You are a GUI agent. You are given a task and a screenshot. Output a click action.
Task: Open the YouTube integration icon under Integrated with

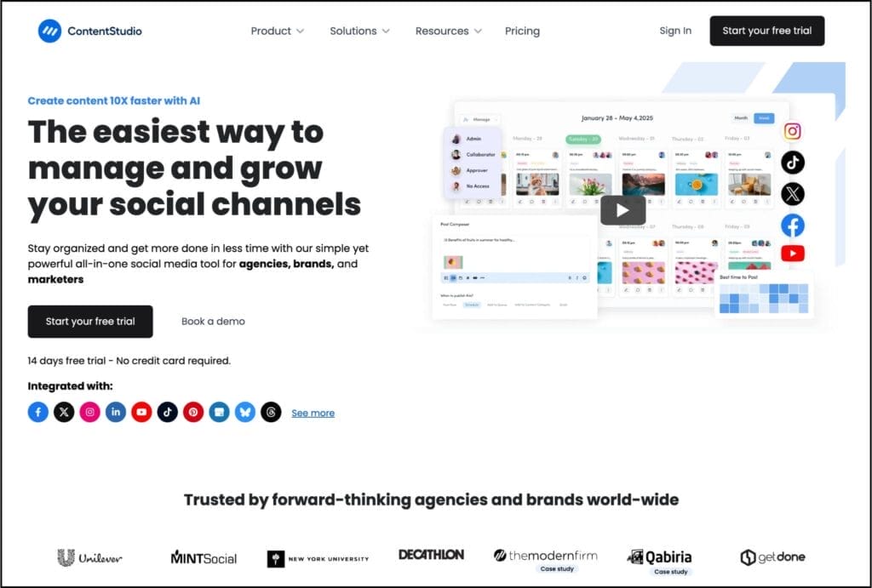pyautogui.click(x=141, y=413)
